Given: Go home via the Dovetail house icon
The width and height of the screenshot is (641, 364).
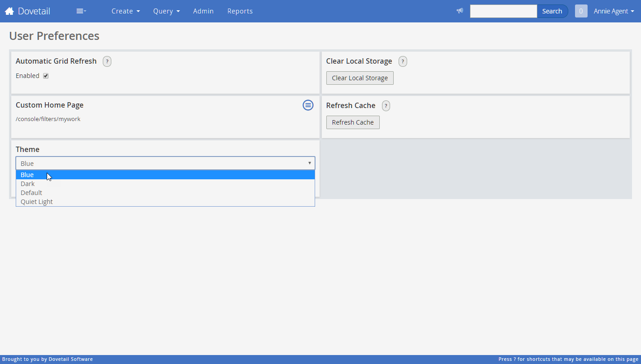Looking at the screenshot, I should click(x=9, y=11).
